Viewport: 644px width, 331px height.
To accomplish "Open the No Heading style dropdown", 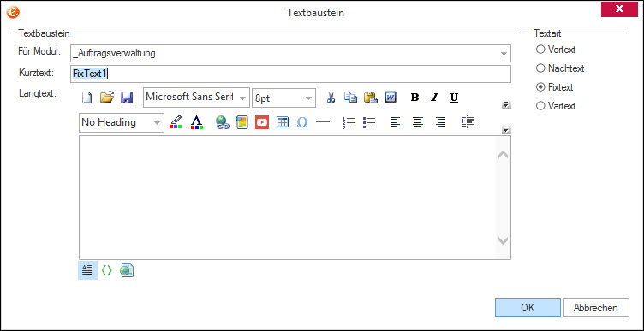I will pyautogui.click(x=157, y=122).
